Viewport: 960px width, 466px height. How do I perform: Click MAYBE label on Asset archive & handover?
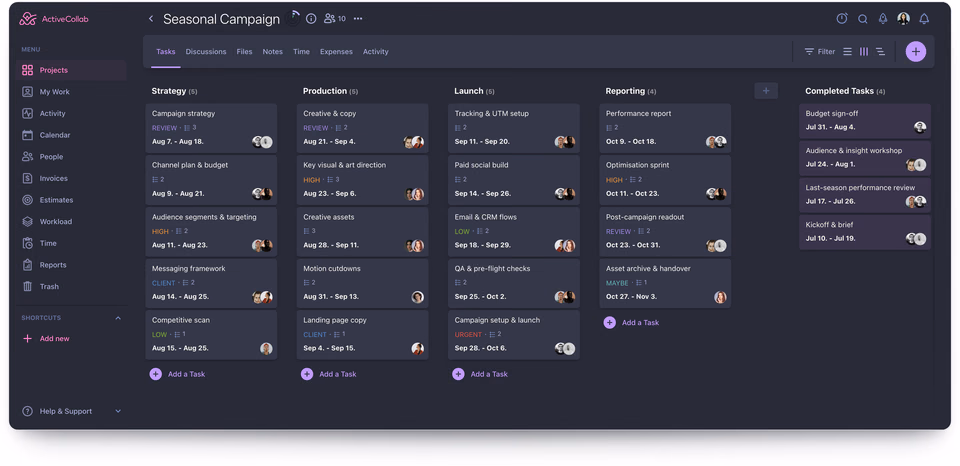617,284
